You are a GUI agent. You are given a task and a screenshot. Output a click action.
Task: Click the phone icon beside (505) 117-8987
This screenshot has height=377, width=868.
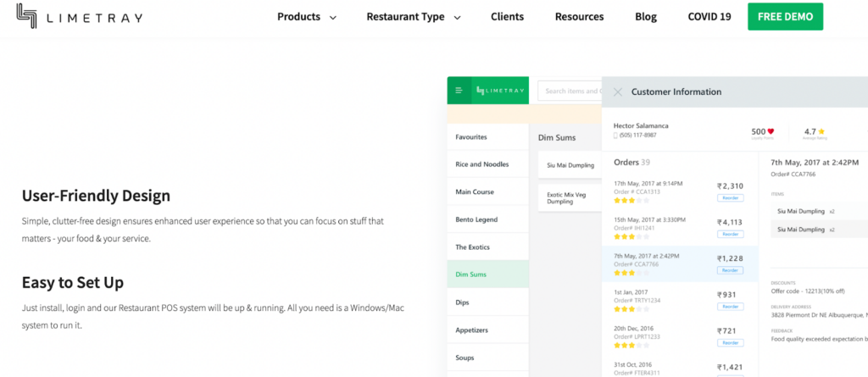615,136
